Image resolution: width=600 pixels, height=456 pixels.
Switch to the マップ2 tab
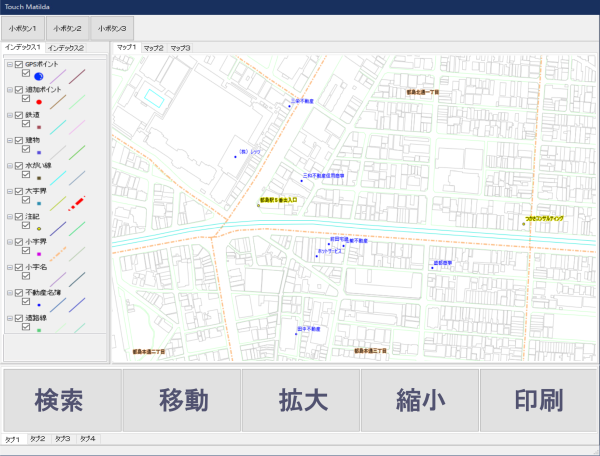tap(153, 47)
